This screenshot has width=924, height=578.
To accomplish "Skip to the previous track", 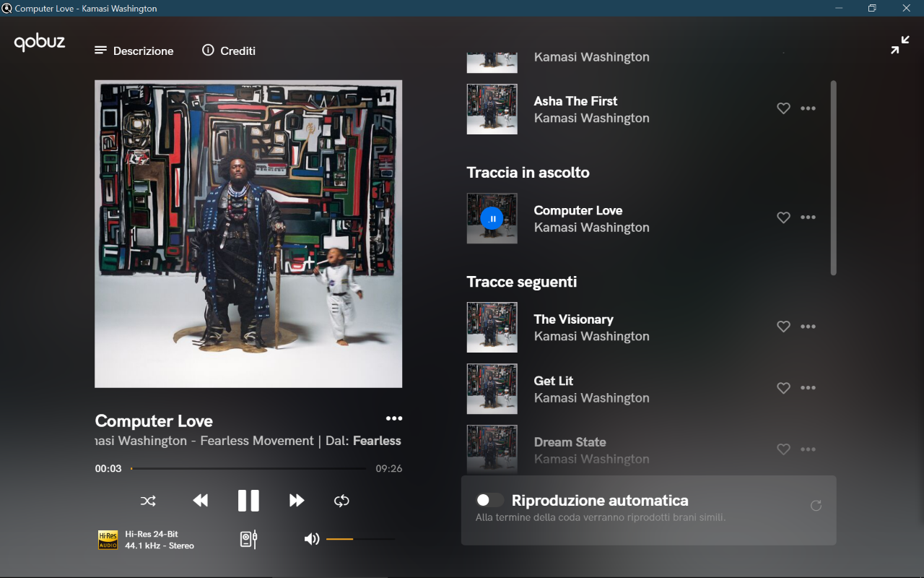I will click(201, 501).
